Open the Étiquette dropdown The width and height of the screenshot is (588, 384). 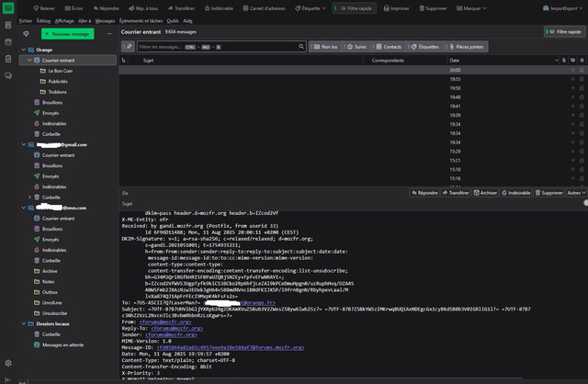310,8
